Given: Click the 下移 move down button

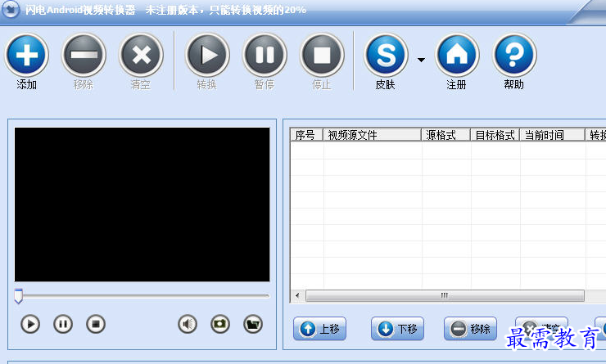Looking at the screenshot, I should tap(397, 329).
